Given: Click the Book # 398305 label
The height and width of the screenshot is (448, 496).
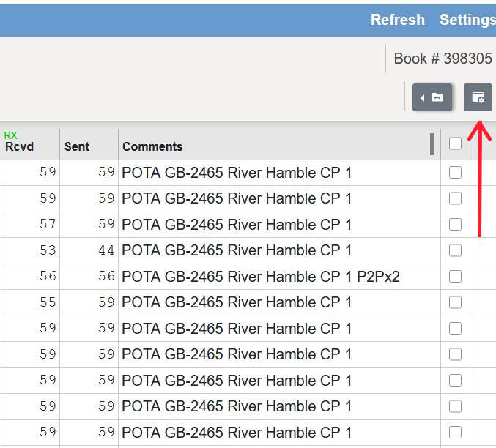Looking at the screenshot, I should coord(443,59).
